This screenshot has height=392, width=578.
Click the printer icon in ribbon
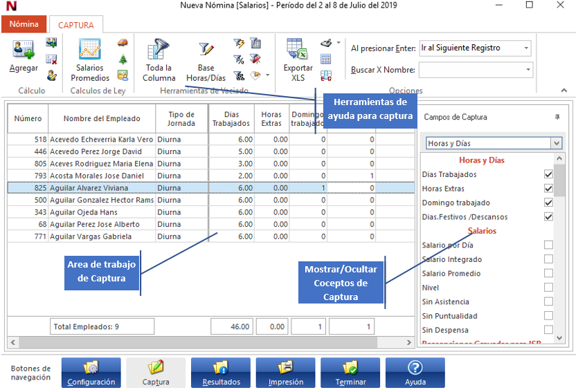[x=326, y=44]
